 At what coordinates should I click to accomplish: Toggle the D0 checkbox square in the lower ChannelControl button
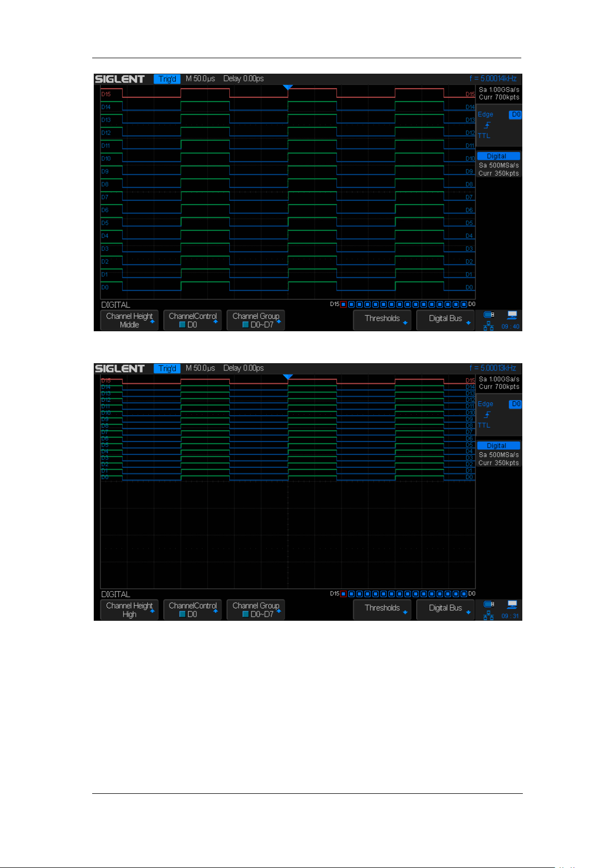[x=182, y=615]
